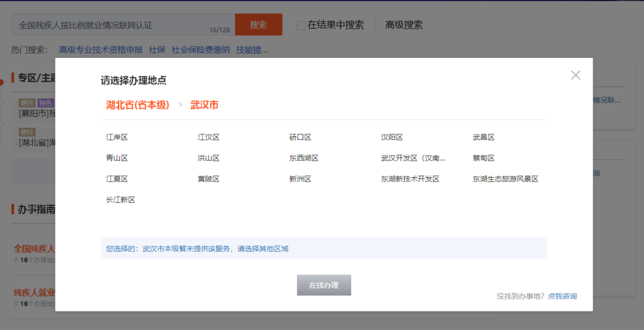Check the 在结果中搜索 checkbox

[301, 25]
